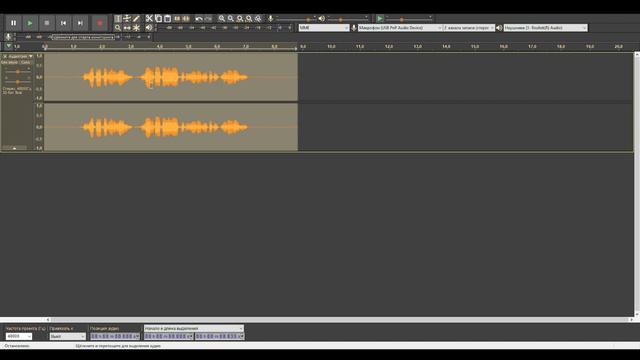Click the Play-at-Speed green button
Viewport: 640px width, 360px height.
click(x=380, y=18)
